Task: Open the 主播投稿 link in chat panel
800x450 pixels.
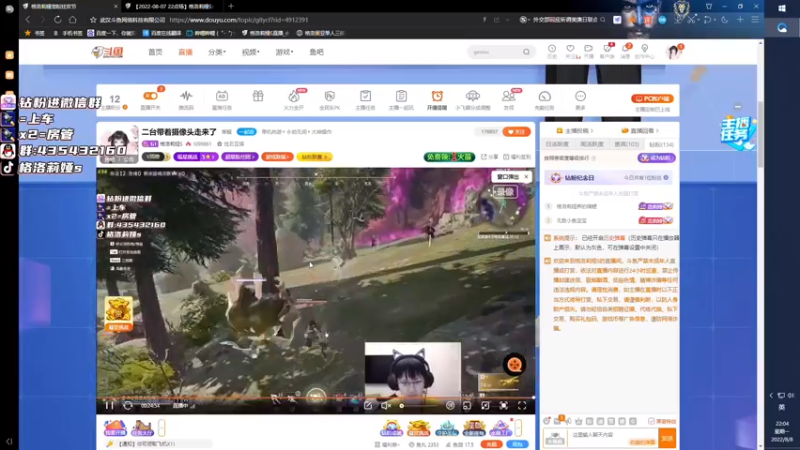Action: click(574, 131)
